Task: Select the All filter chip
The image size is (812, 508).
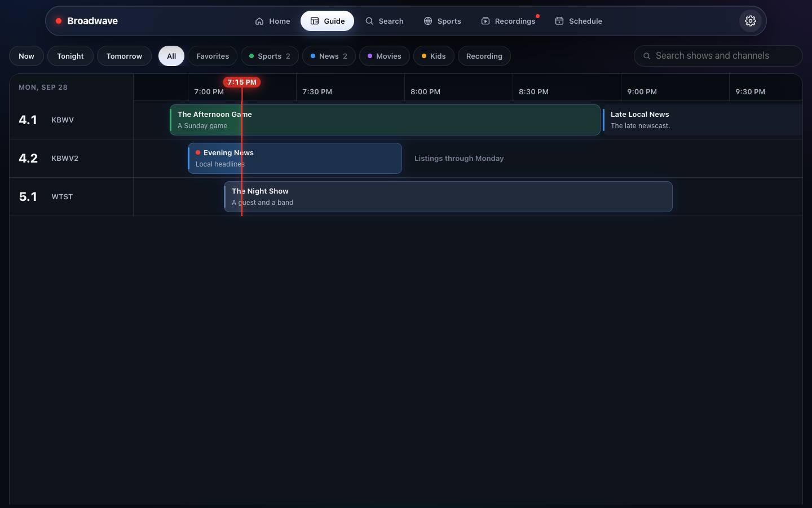Action: coord(171,56)
